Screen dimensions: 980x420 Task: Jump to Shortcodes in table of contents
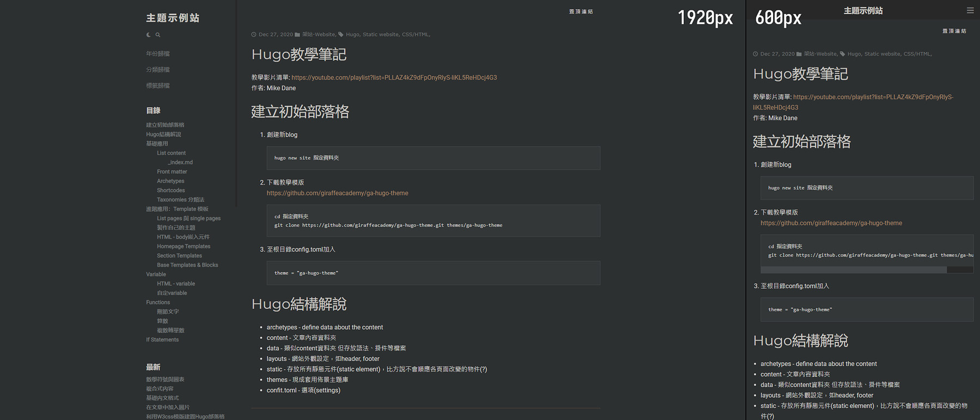(x=171, y=190)
